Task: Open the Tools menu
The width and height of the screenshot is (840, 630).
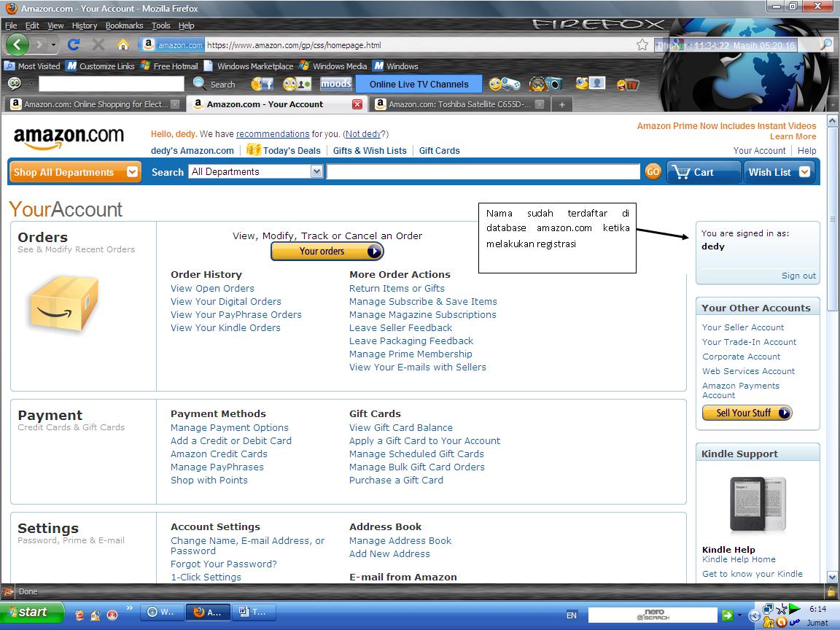Action: 160,26
